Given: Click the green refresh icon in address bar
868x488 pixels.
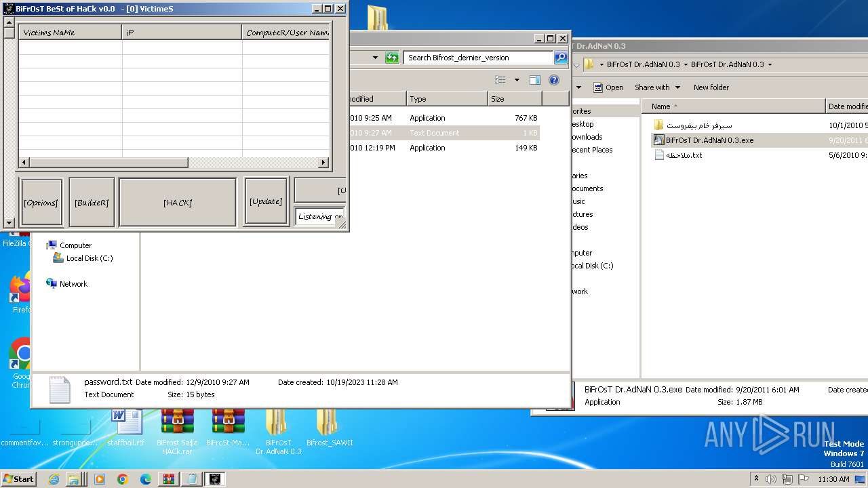Looking at the screenshot, I should 392,58.
